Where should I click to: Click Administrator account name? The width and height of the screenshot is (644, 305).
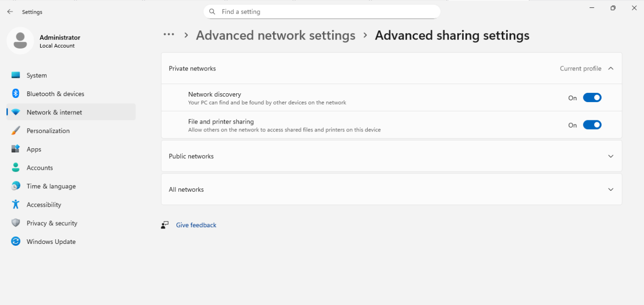tap(60, 37)
